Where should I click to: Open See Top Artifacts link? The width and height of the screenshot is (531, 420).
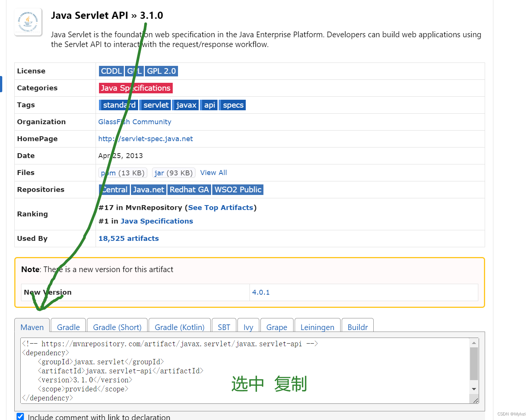coord(221,208)
